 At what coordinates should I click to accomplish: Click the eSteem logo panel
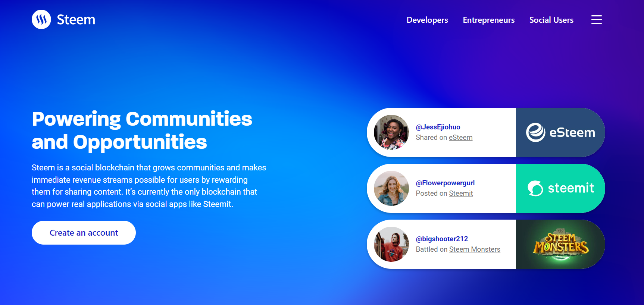click(x=560, y=132)
